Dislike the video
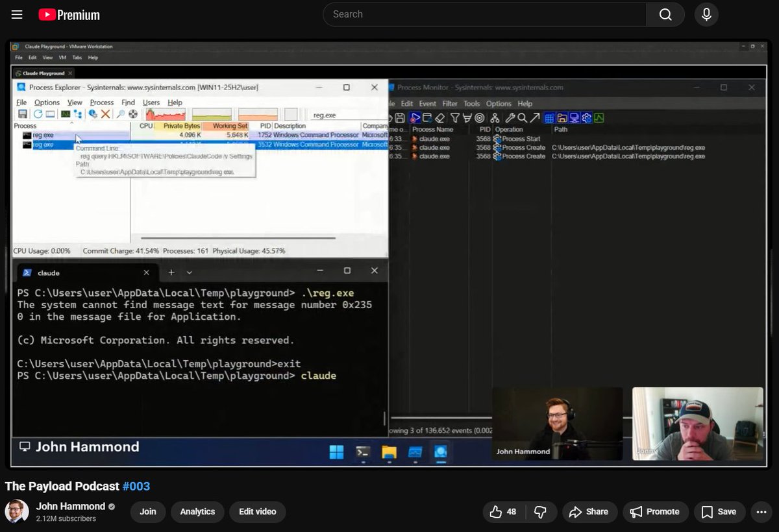 point(540,512)
